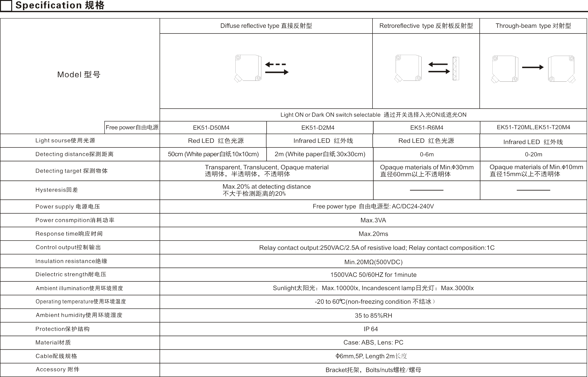Click 'Red LED 红色光源' under EK51-R6M4

[x=426, y=141]
